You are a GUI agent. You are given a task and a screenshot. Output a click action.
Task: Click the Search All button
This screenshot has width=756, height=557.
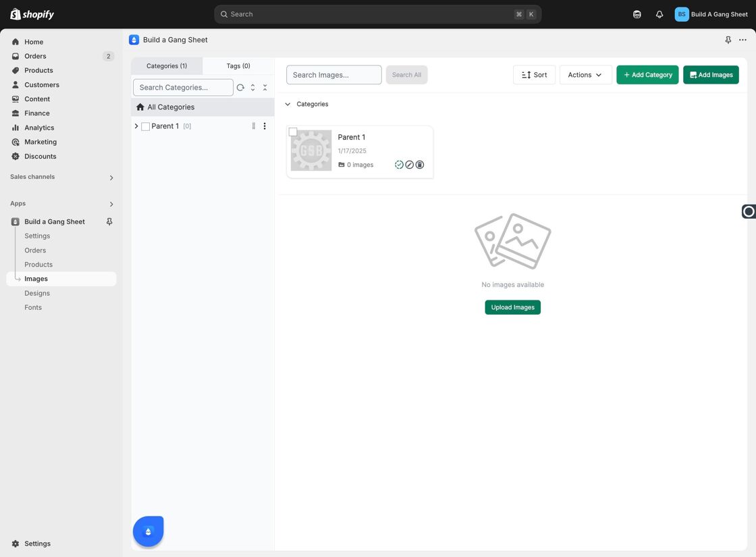coord(406,75)
